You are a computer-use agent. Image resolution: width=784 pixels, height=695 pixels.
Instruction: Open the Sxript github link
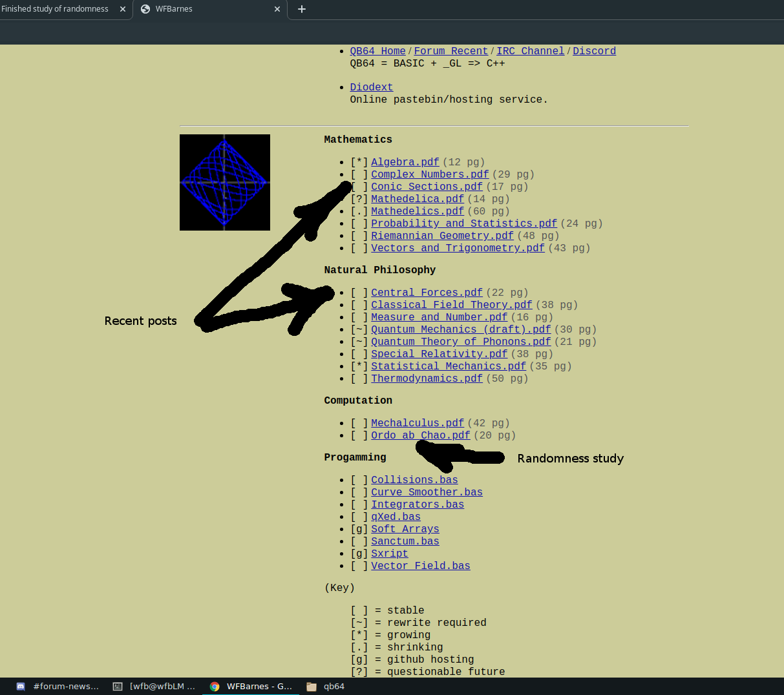[389, 554]
